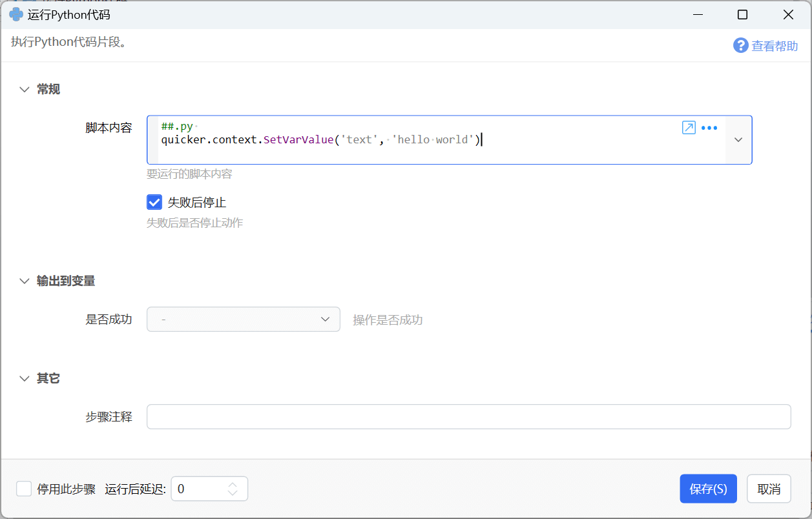812x519 pixels.
Task: Click the 保存(S) button
Action: click(708, 489)
